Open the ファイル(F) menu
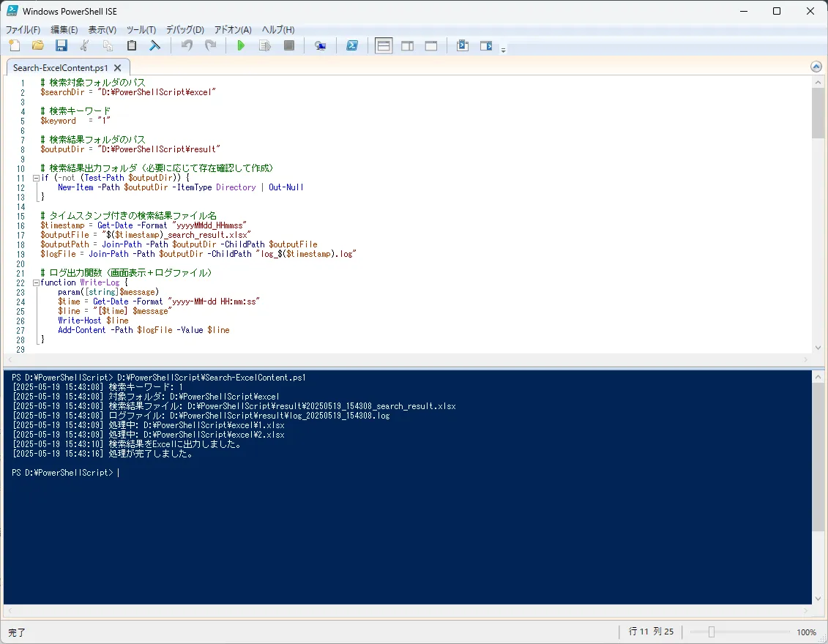Viewport: 828px width, 644px height. 23,29
